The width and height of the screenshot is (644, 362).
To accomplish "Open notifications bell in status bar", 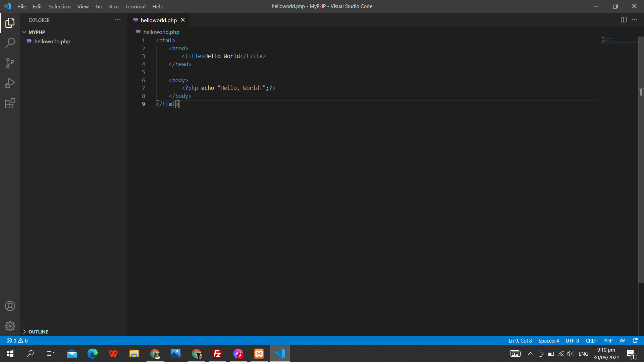I will click(635, 341).
